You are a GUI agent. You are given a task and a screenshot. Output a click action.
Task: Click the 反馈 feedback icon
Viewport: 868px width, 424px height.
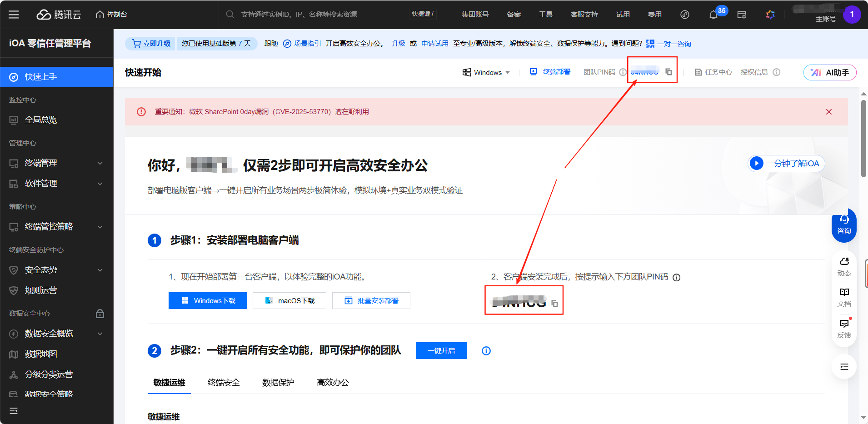(844, 326)
